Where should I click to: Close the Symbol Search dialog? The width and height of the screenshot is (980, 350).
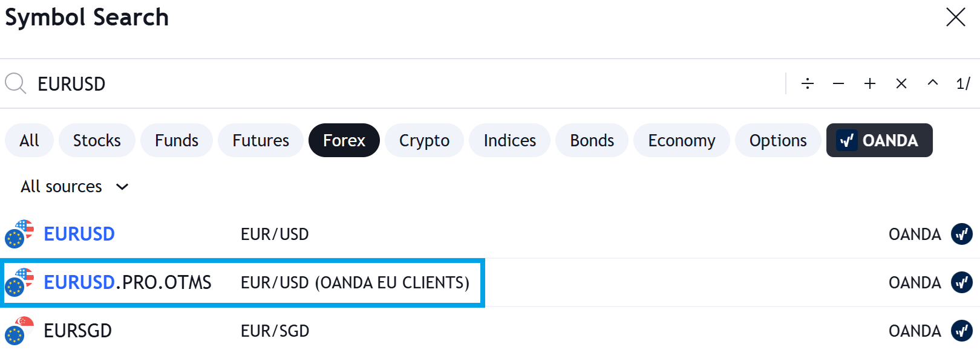[956, 17]
